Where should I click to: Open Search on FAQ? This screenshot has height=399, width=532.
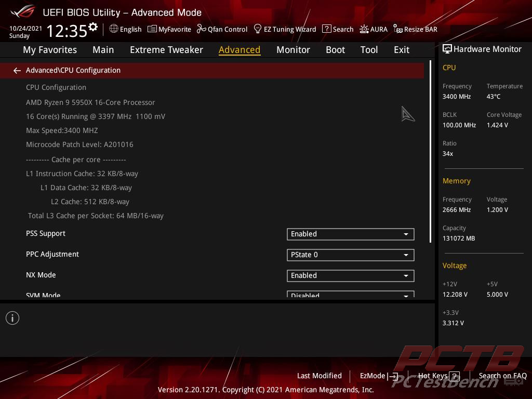click(x=502, y=376)
